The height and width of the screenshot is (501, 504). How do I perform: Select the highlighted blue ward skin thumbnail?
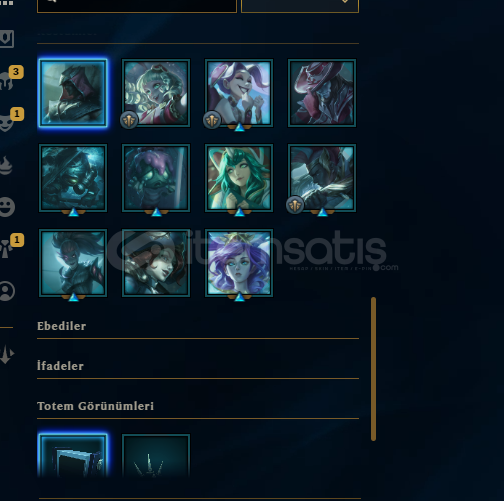[73, 456]
